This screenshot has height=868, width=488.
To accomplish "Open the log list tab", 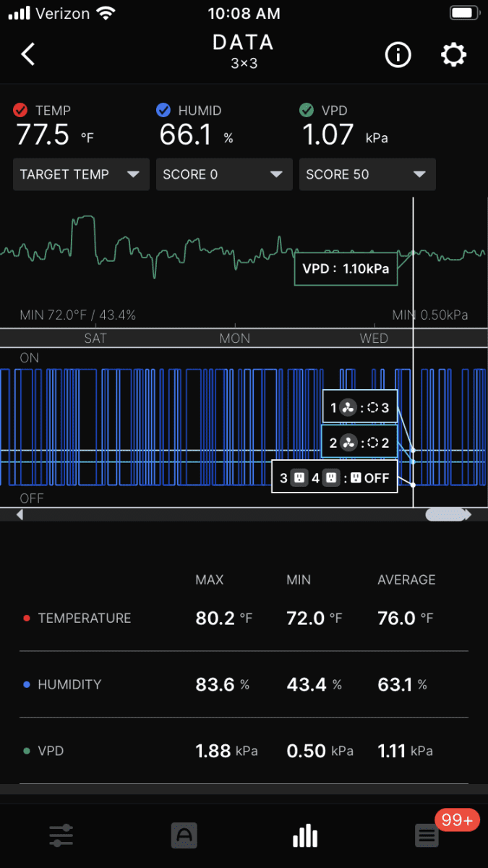I will [427, 837].
